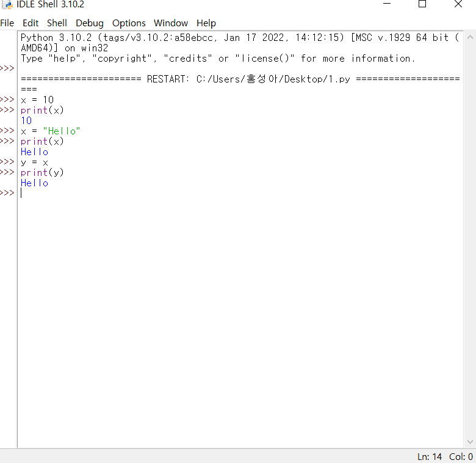The width and height of the screenshot is (476, 463).
Task: Click the first 'print(x)' statement
Action: point(42,111)
